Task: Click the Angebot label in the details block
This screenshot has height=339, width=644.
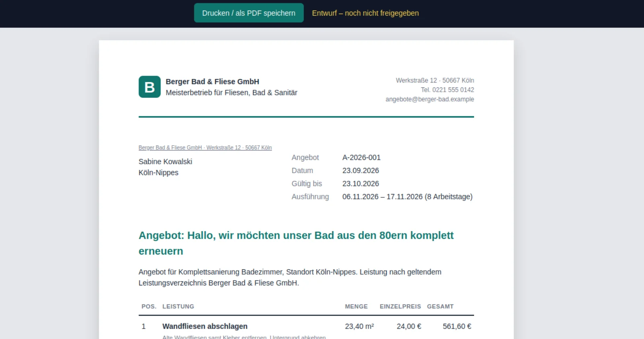Action: [305, 157]
